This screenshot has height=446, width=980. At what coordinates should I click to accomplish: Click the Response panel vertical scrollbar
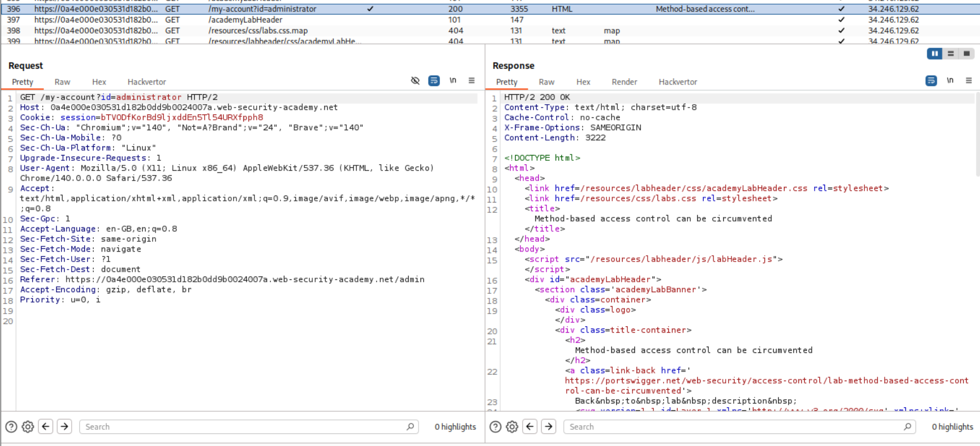[x=977, y=134]
